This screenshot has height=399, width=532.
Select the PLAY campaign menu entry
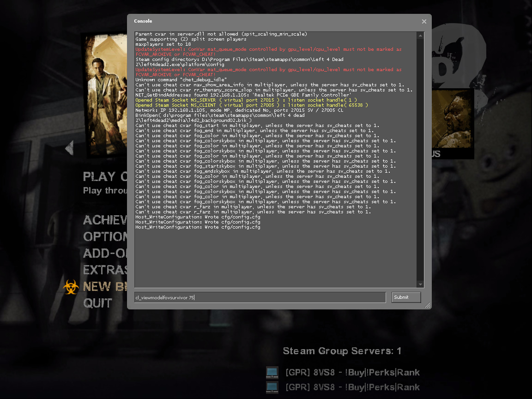[x=105, y=176]
